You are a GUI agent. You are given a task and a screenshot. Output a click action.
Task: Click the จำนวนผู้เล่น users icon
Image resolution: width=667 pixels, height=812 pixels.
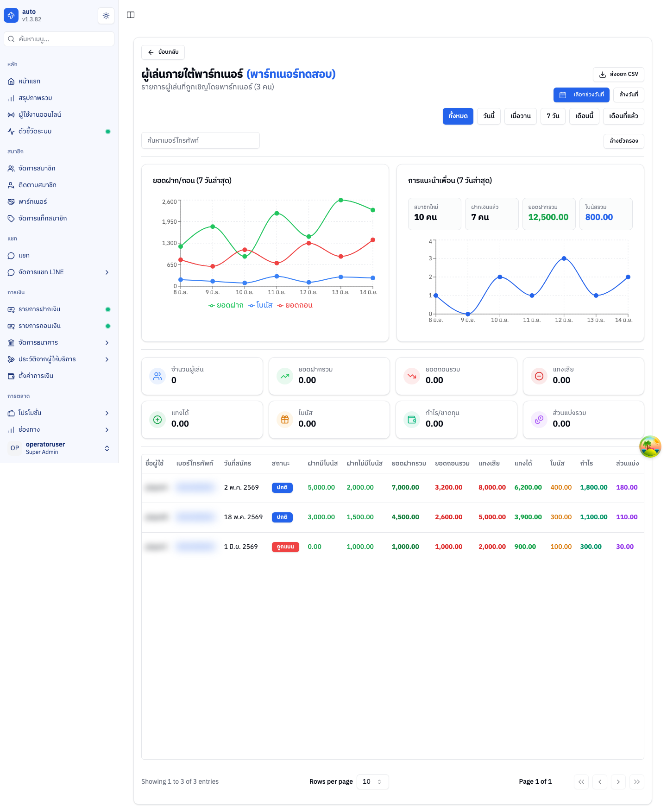157,376
